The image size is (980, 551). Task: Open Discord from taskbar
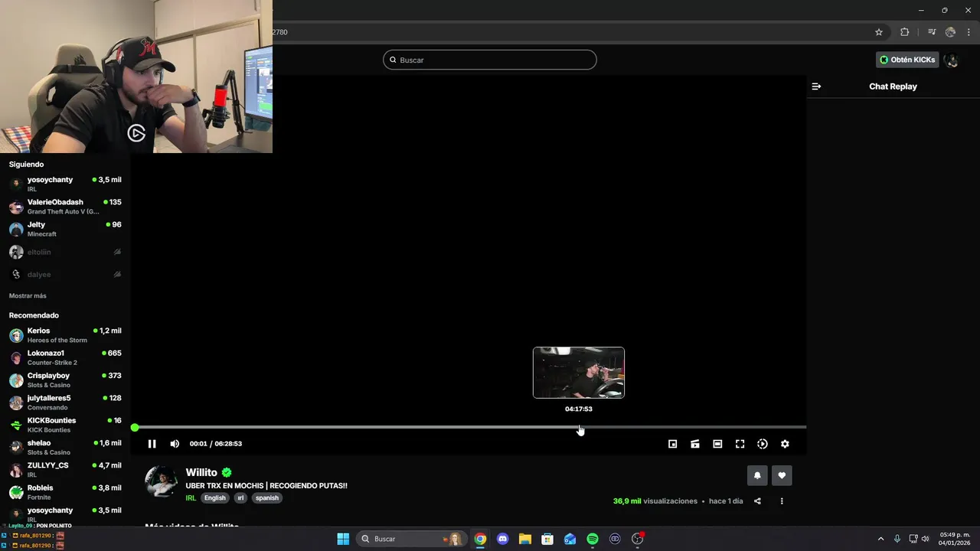(x=502, y=539)
